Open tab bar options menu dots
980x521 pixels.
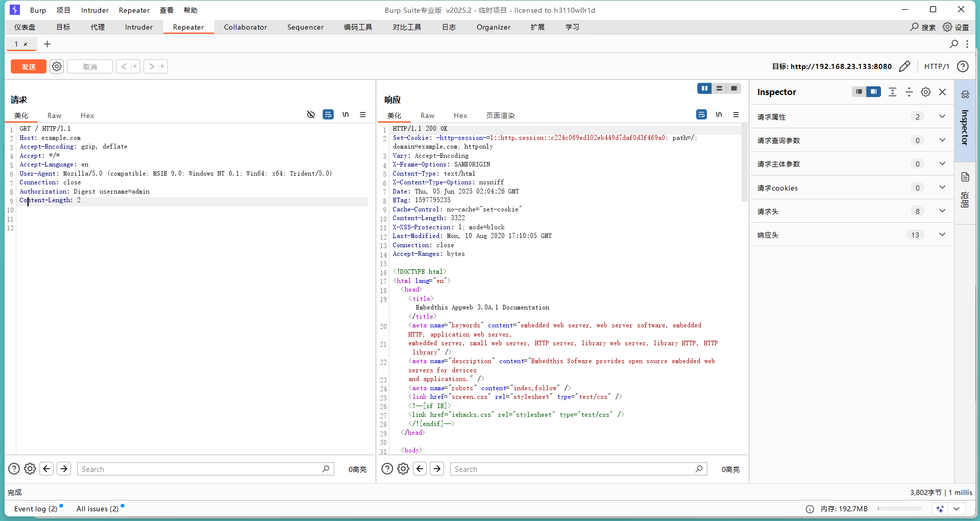967,44
